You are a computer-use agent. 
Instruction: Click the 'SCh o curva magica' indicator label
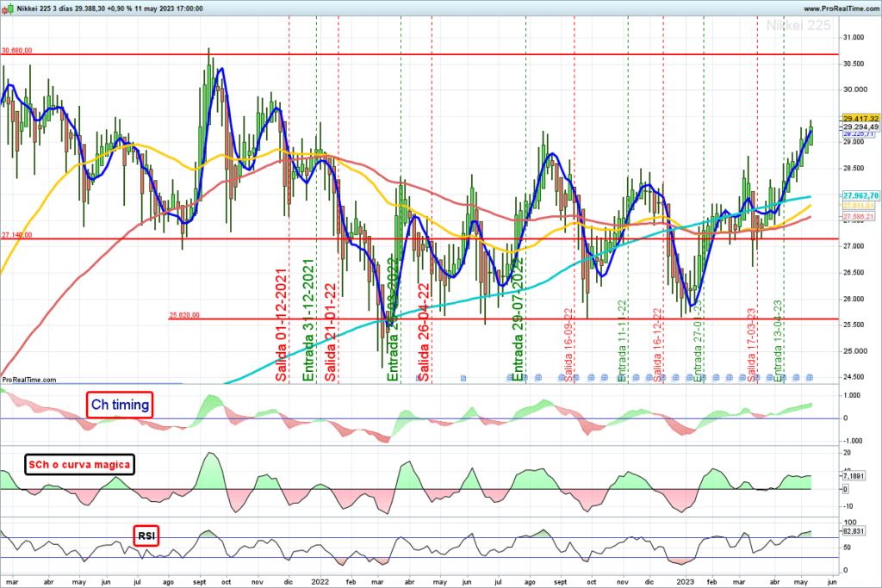pyautogui.click(x=79, y=464)
